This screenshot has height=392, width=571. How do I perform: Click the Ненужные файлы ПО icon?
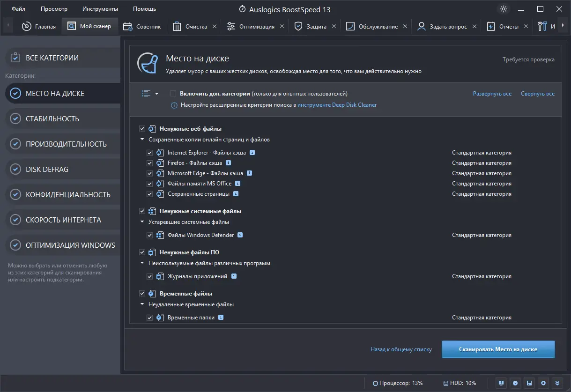coord(152,252)
